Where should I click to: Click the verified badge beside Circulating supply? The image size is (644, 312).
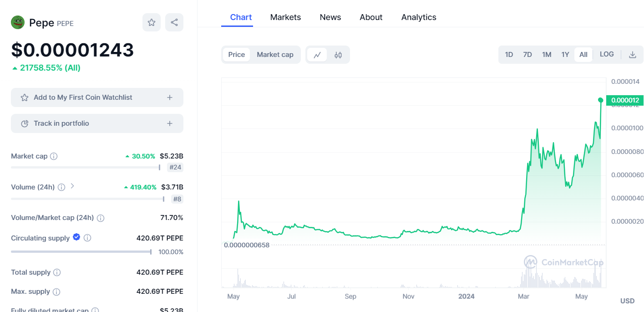click(x=76, y=237)
